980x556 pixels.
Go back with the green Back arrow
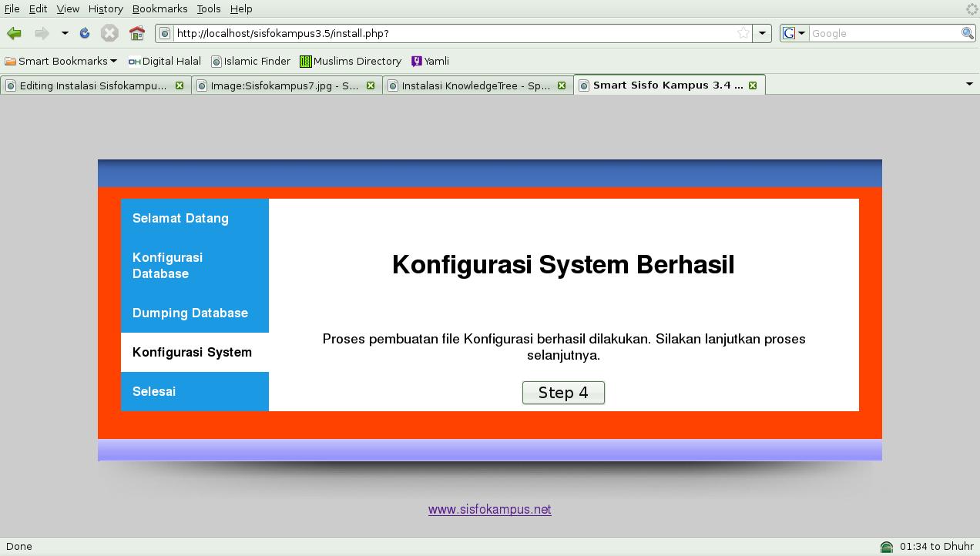15,33
